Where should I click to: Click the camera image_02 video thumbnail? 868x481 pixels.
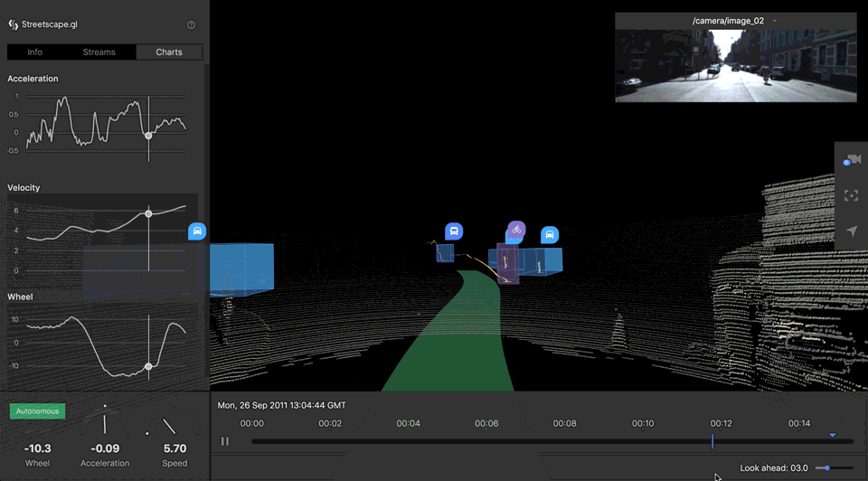[736, 66]
